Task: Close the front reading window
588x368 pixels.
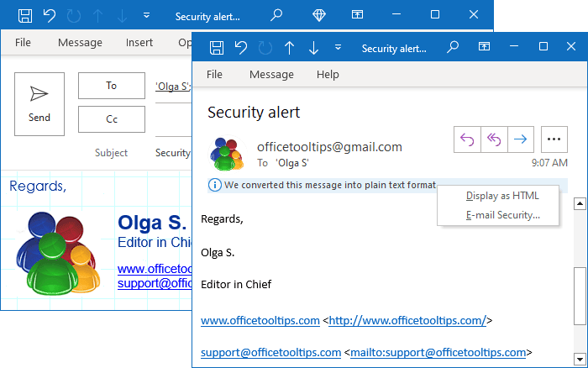Action: pos(571,46)
